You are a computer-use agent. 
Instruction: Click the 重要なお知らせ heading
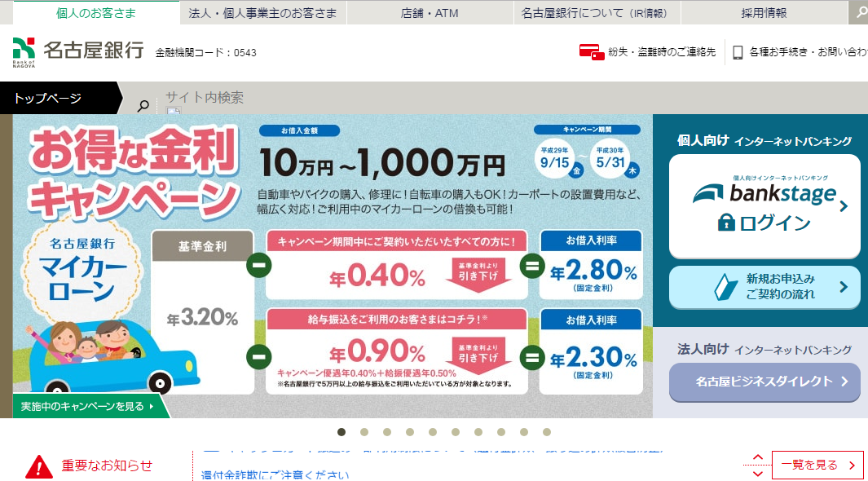[107, 466]
